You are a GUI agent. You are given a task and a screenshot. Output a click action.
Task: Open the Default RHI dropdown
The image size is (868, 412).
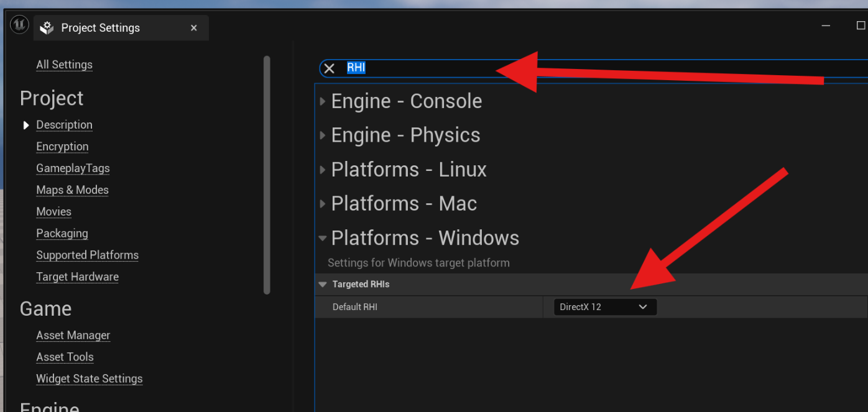(604, 307)
